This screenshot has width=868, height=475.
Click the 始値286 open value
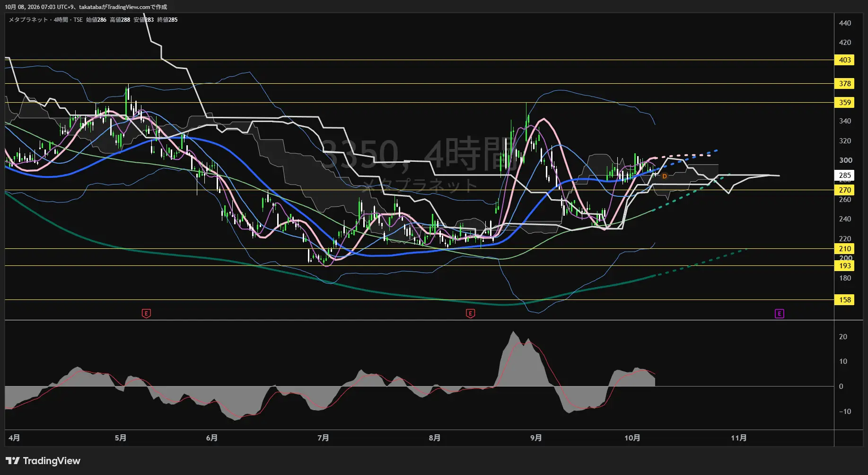96,20
